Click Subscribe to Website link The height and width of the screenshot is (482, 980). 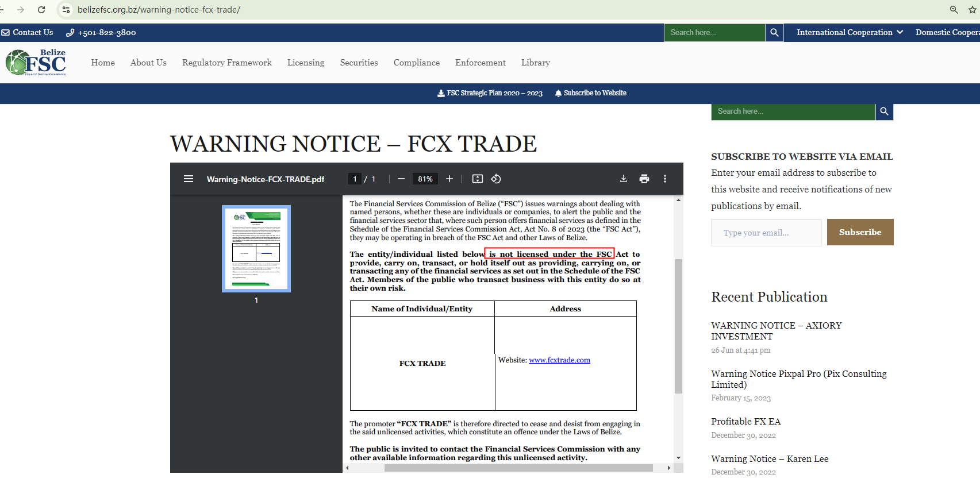(591, 93)
